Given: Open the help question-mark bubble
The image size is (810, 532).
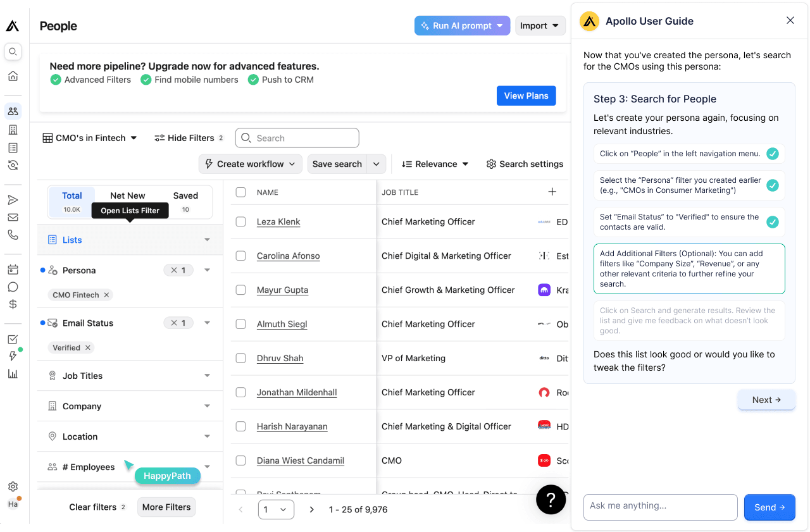Looking at the screenshot, I should point(551,500).
